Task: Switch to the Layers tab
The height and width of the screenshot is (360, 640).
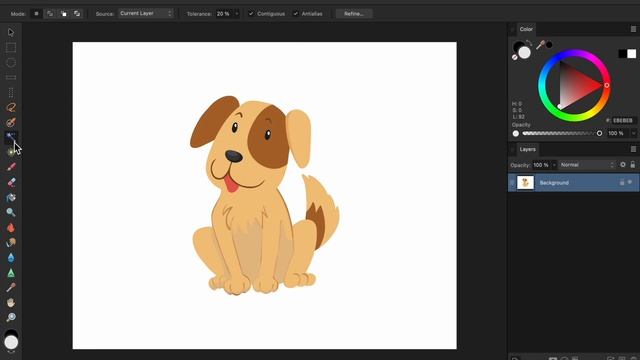Action: click(527, 149)
